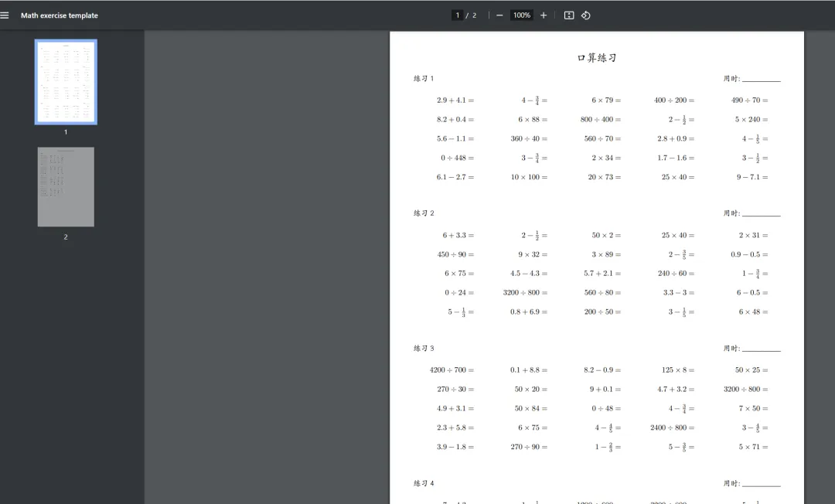Click the problem 3200 ÷ 800 = in 练习 2
The height and width of the screenshot is (504, 835).
[525, 293]
